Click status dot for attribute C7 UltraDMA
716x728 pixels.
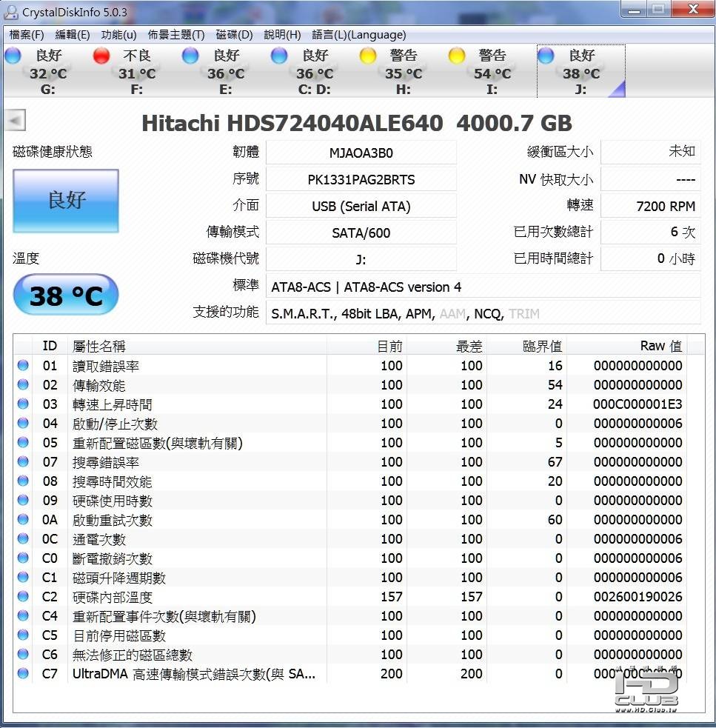point(23,673)
